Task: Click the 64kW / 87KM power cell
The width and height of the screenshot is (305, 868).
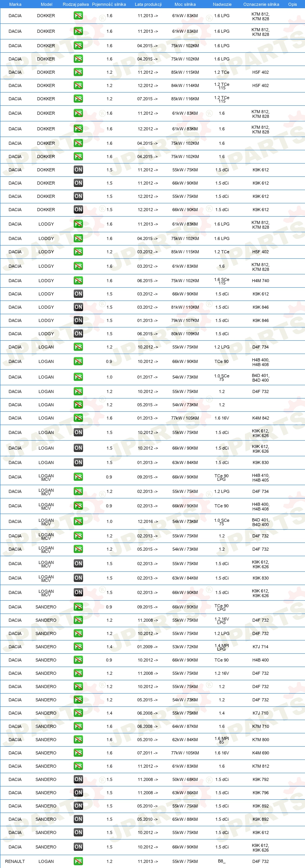Action: point(185,726)
